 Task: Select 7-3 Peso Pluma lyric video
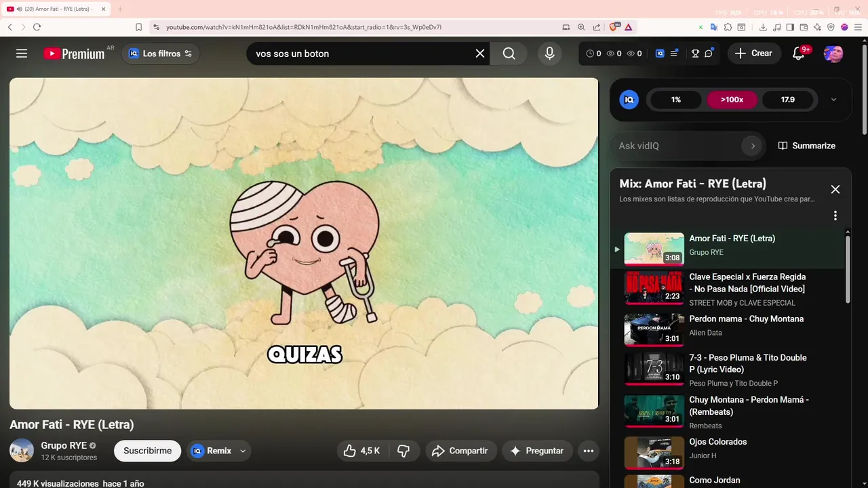[x=729, y=369]
